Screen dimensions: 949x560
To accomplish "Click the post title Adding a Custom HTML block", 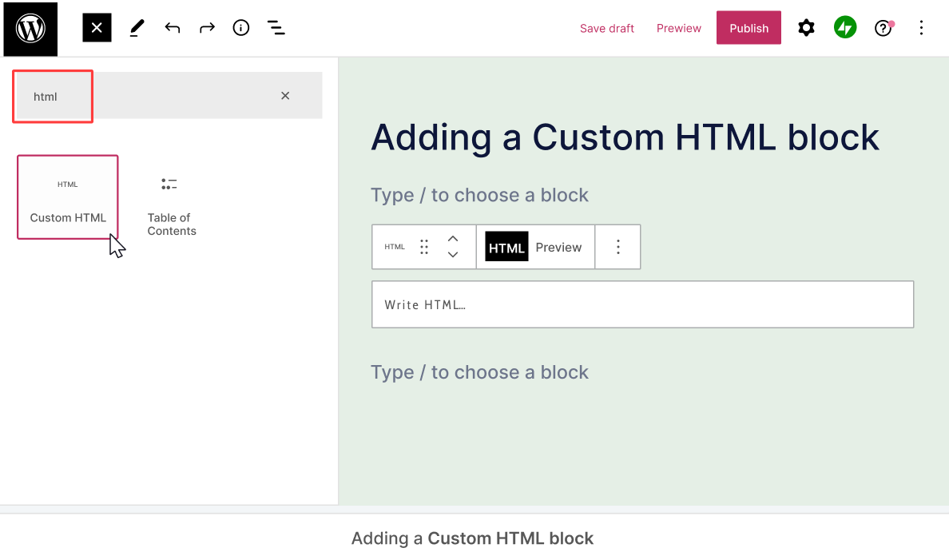I will coord(625,137).
